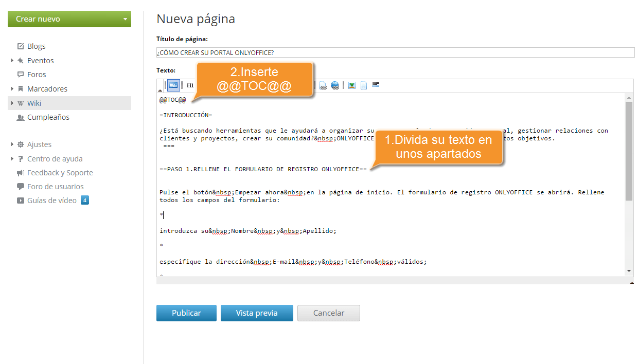Click the Guías de vídeo play icon
The height and width of the screenshot is (364, 638).
21,201
